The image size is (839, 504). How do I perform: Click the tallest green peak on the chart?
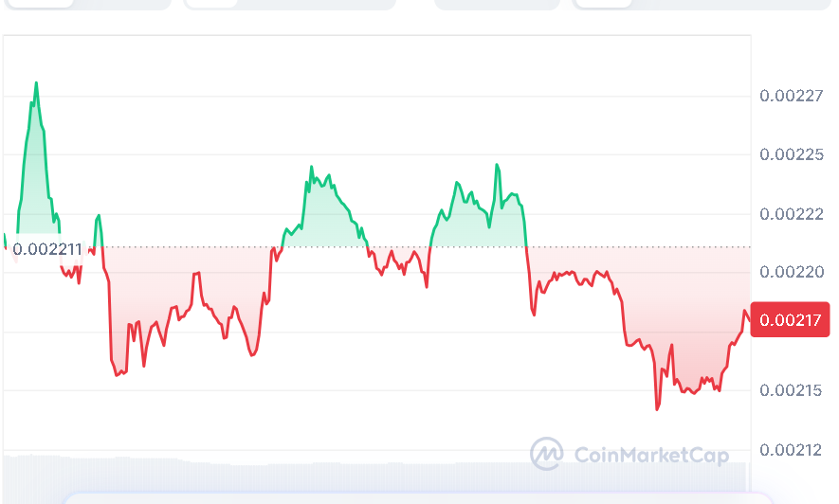point(36,83)
